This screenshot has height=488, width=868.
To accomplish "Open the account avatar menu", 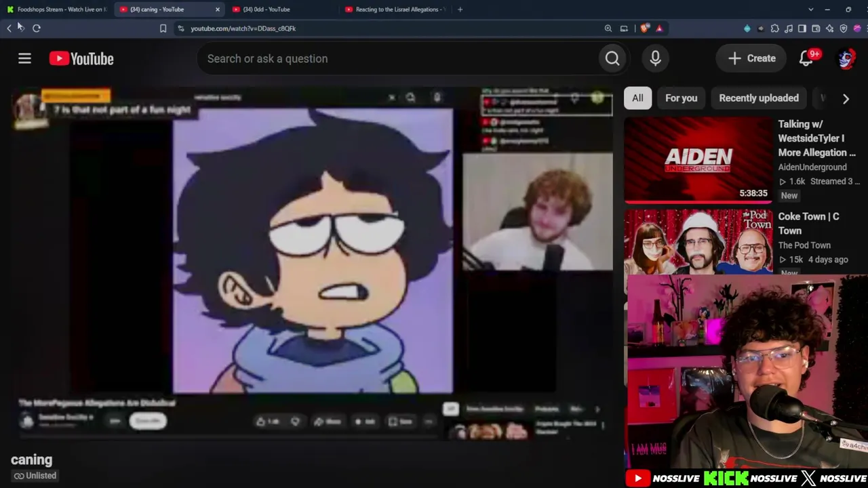I will (846, 58).
